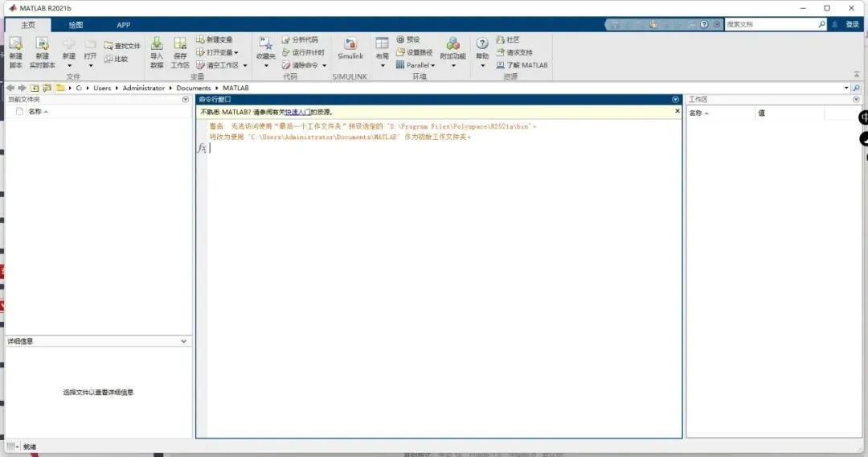Select Administrator in the address breadcrumb
The image size is (868, 457).
143,88
